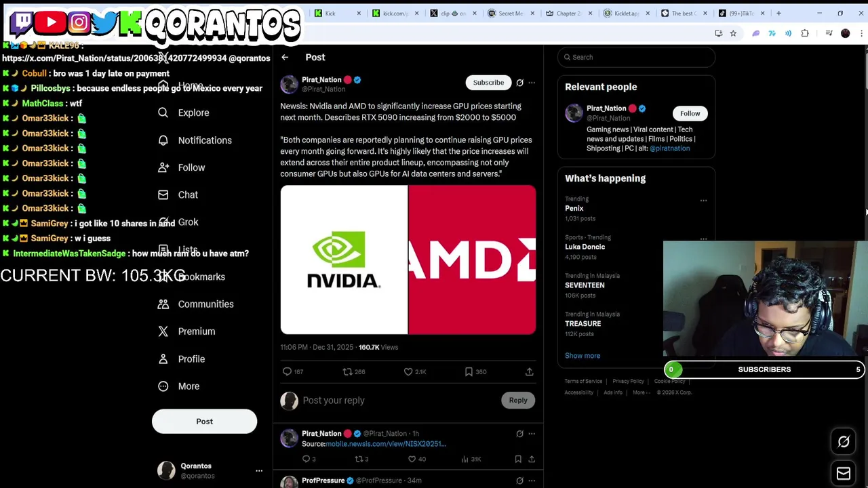Open Privacy Policy footer link
The height and width of the screenshot is (488, 868).
click(x=628, y=382)
